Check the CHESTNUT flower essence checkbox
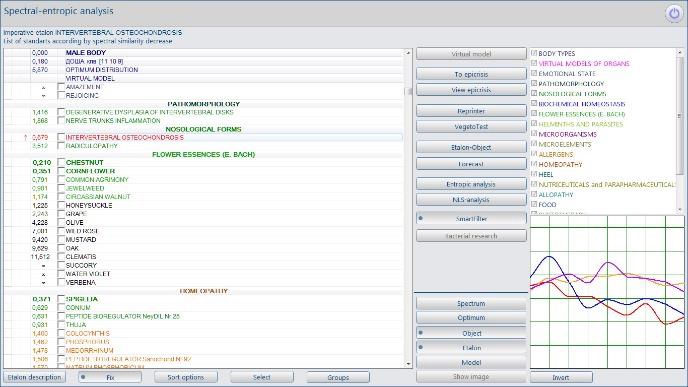This screenshot has height=387, width=688. pos(61,162)
